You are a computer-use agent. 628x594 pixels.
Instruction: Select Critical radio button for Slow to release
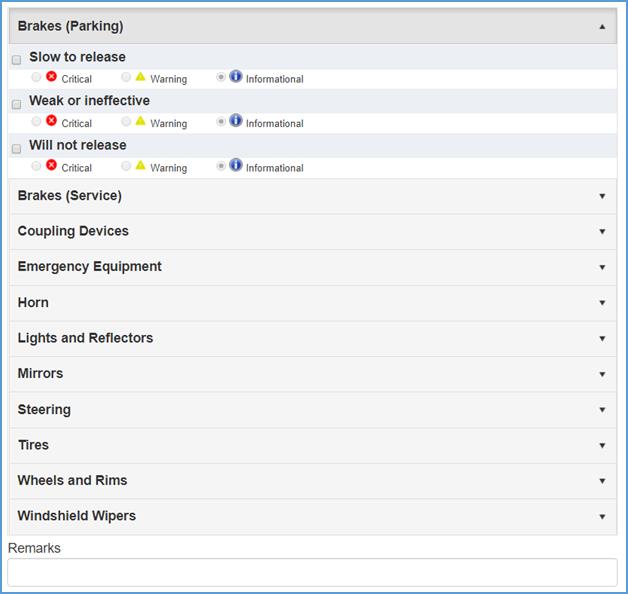pyautogui.click(x=37, y=77)
